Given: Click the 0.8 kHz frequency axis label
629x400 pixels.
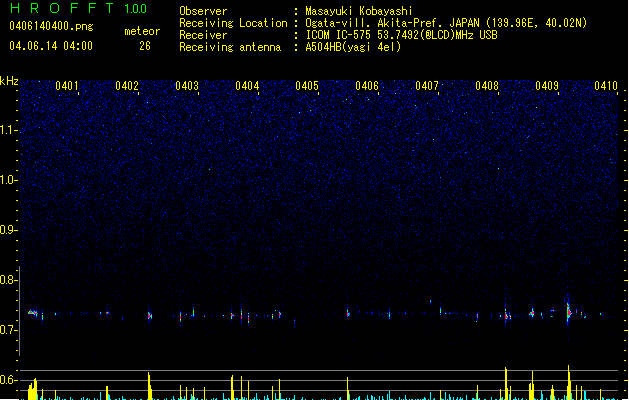Looking at the screenshot, I should pyautogui.click(x=9, y=280).
